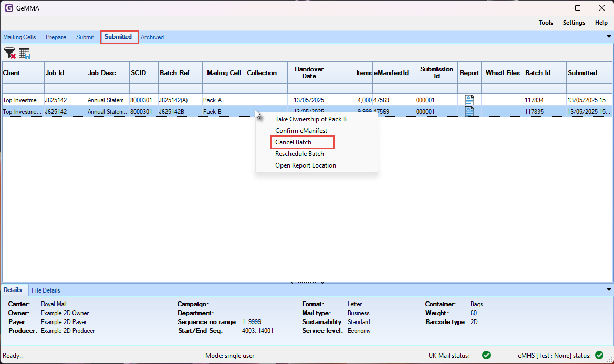Viewport: 614px width, 364px height.
Task: Choose Take Ownership of Pack B
Action: click(x=310, y=119)
